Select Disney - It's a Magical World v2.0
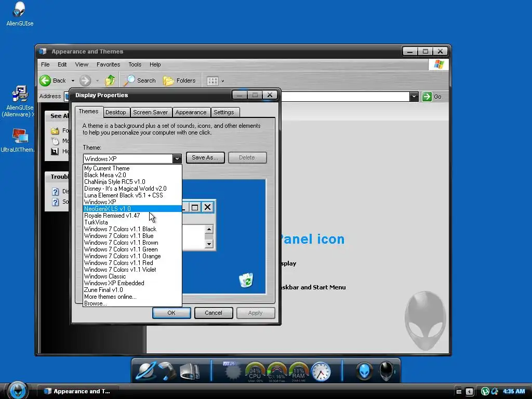 pos(132,189)
